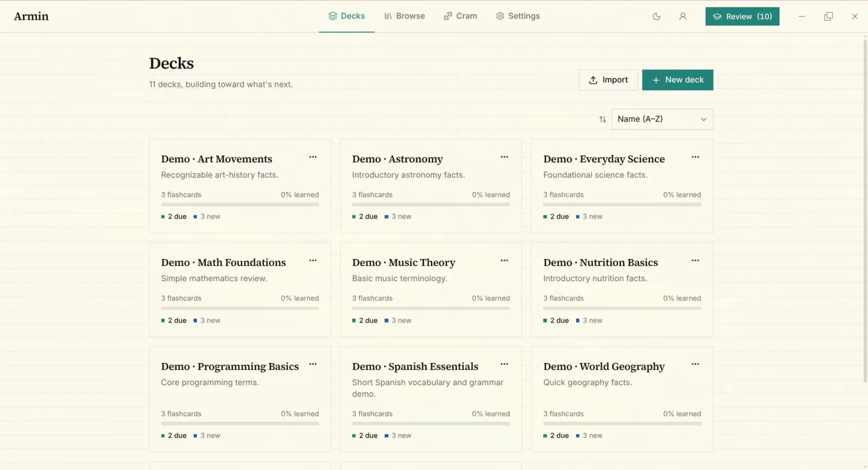
Task: Open Demo · World Geography deck title
Action: (x=604, y=366)
